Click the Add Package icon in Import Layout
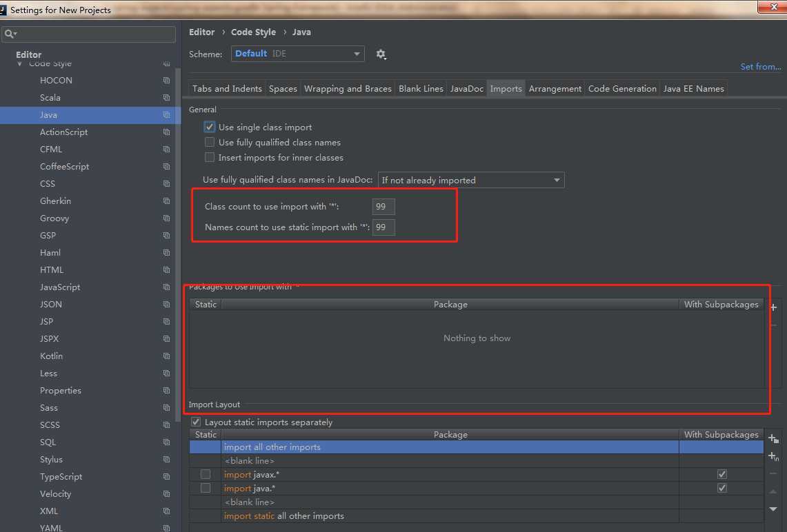The width and height of the screenshot is (787, 532). (773, 439)
